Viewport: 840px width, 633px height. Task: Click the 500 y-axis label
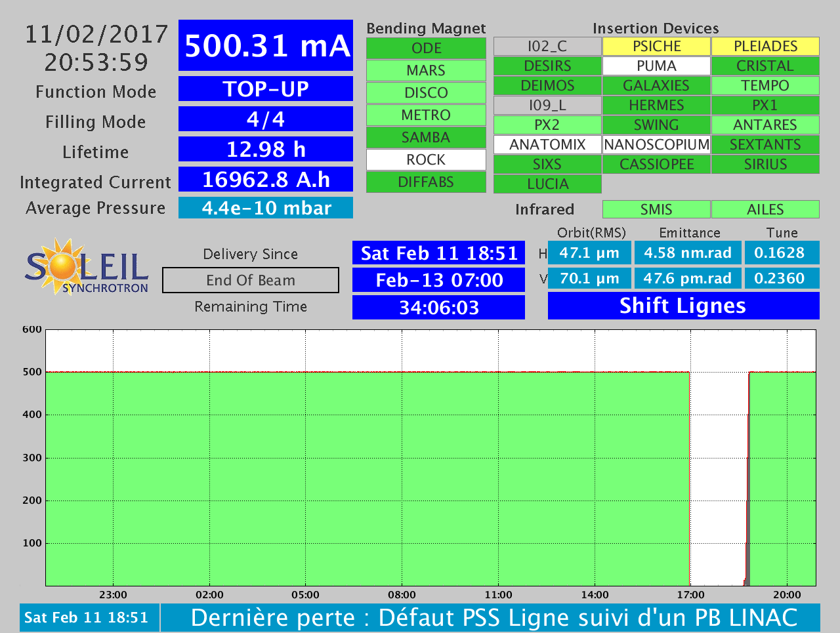[32, 372]
